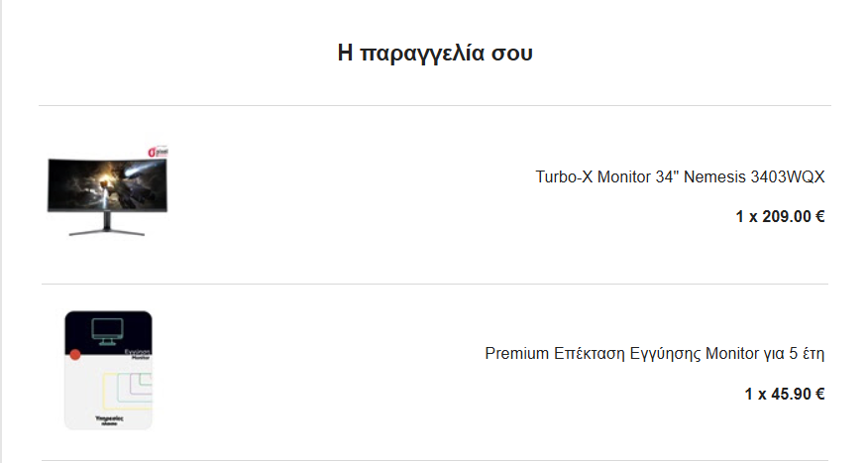The height and width of the screenshot is (463, 868).
Task: Click the divider line below the heading
Action: coord(435,105)
